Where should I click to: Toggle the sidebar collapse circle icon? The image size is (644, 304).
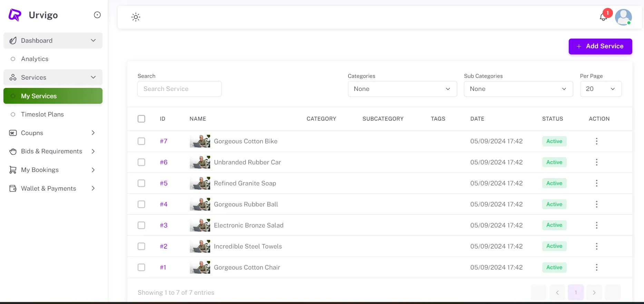tap(97, 15)
